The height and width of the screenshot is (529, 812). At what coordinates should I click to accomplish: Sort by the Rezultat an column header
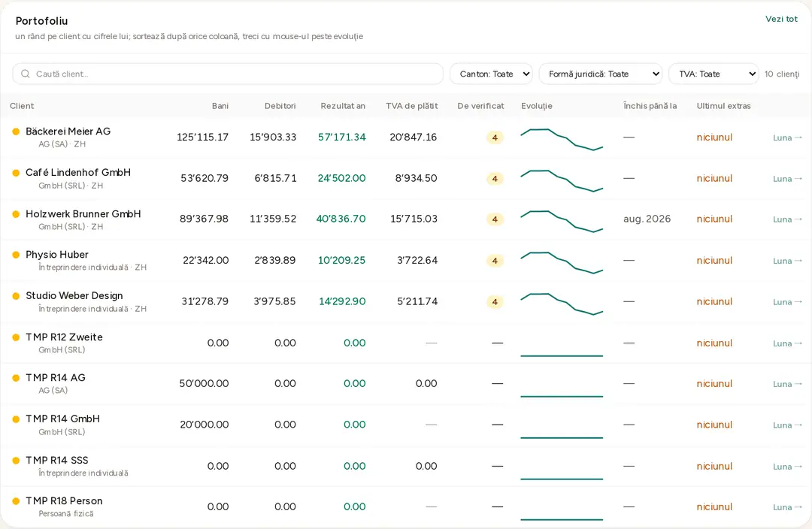343,106
